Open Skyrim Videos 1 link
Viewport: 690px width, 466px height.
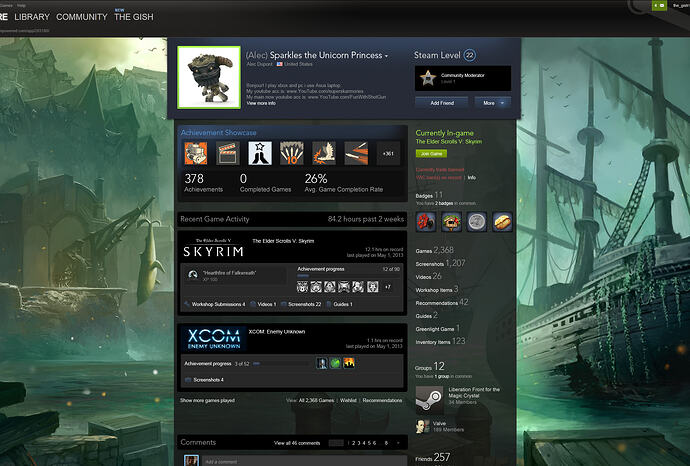point(263,305)
